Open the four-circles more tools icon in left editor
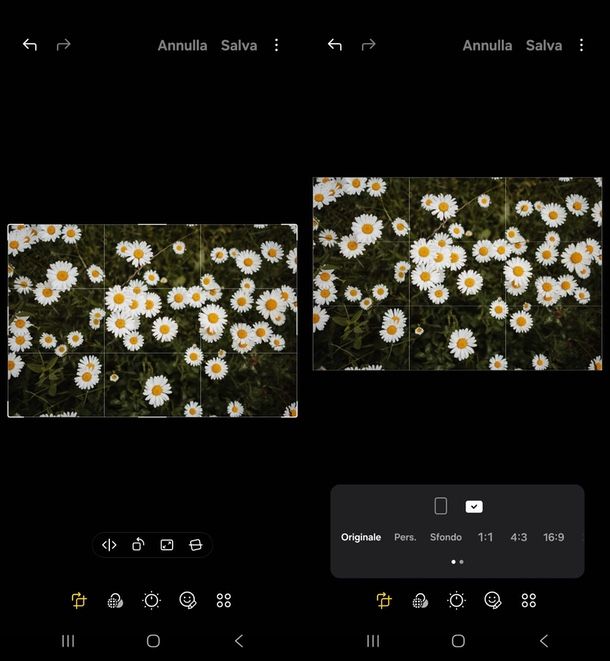610x661 pixels. point(224,600)
